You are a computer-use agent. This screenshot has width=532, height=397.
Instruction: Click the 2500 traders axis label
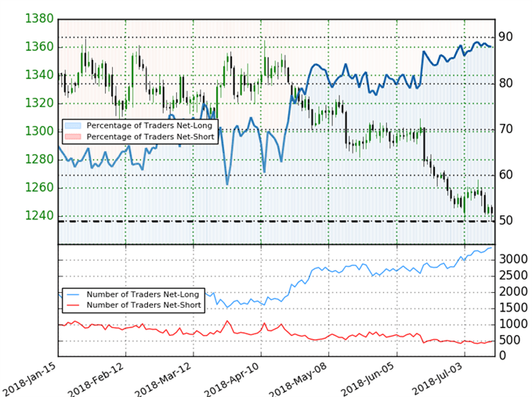pyautogui.click(x=513, y=276)
